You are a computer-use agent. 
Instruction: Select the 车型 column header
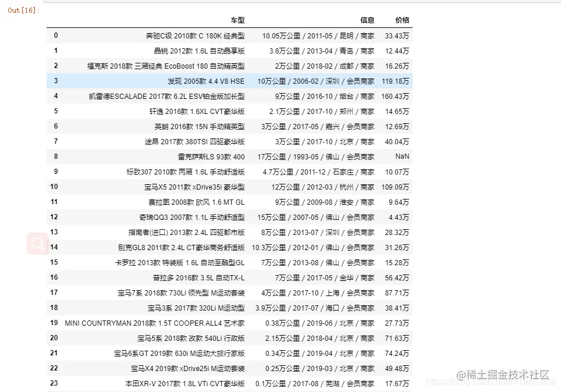239,20
